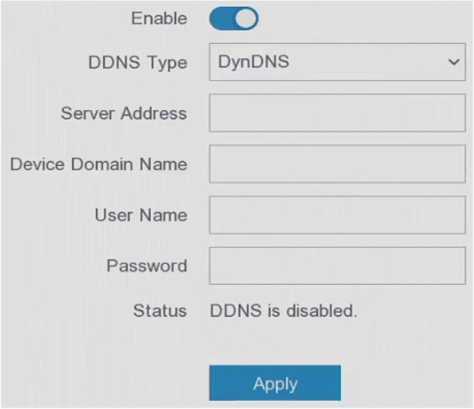Click the DDNS Type label
Screen dimensions: 474x409
point(138,63)
